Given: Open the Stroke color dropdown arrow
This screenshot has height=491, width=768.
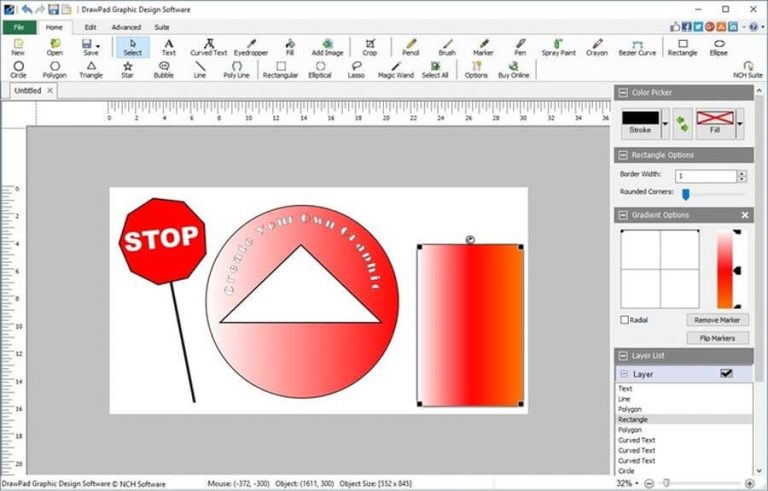Looking at the screenshot, I should coord(665,123).
